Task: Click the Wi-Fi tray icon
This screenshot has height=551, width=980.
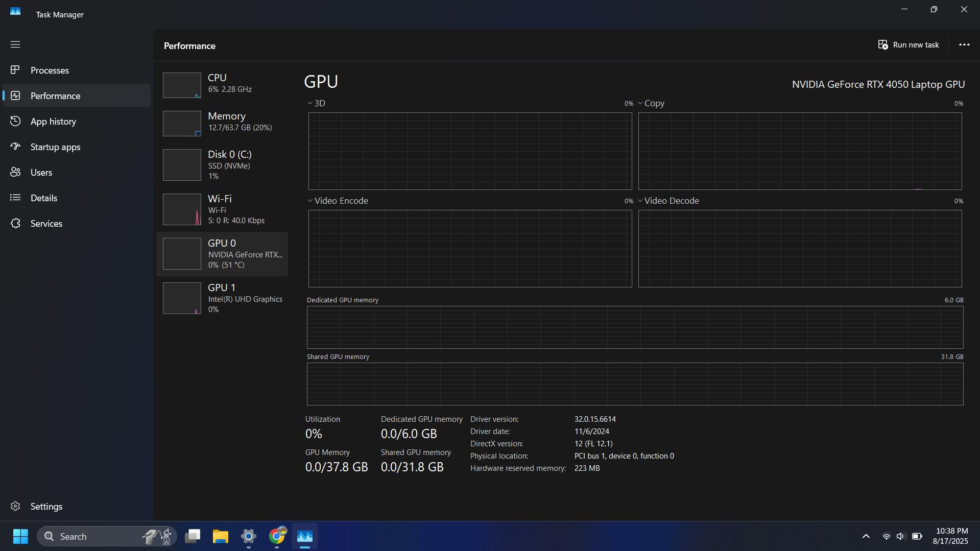Action: [887, 536]
